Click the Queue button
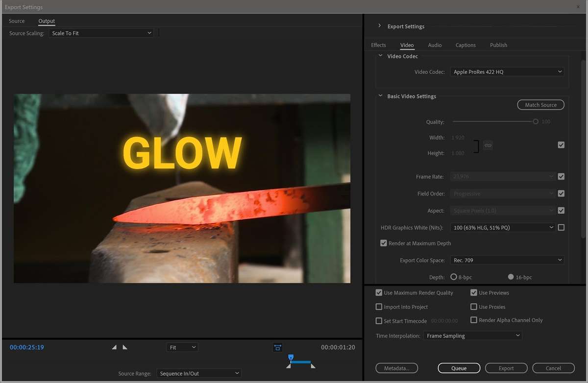Image resolution: width=588 pixels, height=383 pixels. pyautogui.click(x=459, y=368)
